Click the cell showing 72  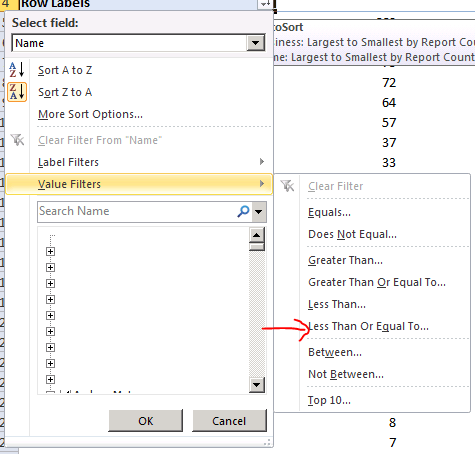tap(389, 83)
